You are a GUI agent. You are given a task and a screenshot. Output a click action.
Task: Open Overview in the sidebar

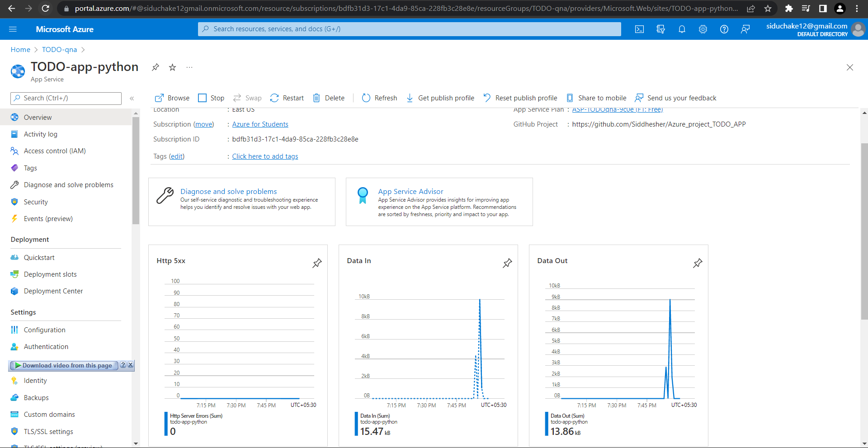[66, 117]
